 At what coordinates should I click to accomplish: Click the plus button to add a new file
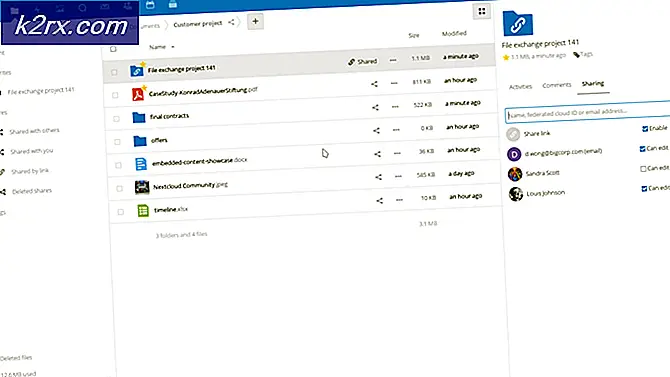coord(255,21)
